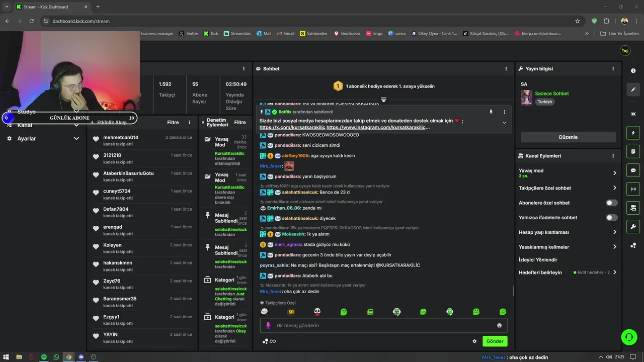Screen dimensions: 644x362
Task: Click the Turkish language tag
Action: (544, 102)
